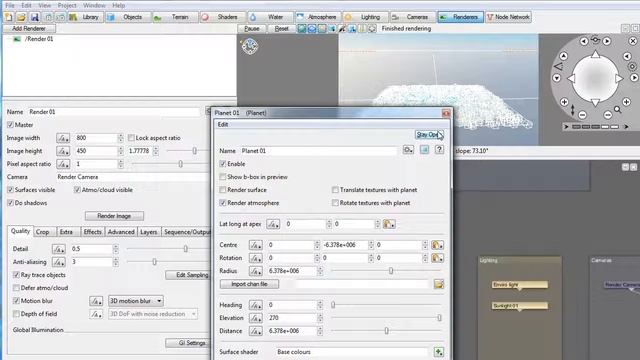Open Edit Sampling settings

(189, 275)
